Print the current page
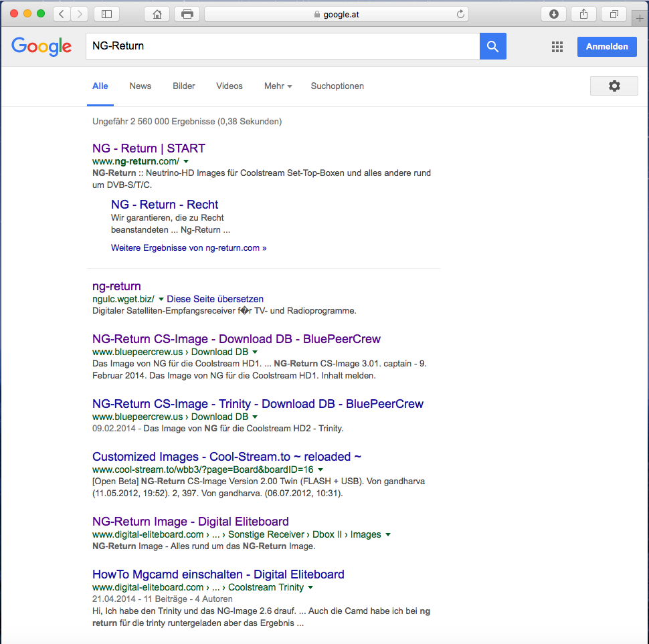Viewport: 649px width, 644px height. [187, 14]
